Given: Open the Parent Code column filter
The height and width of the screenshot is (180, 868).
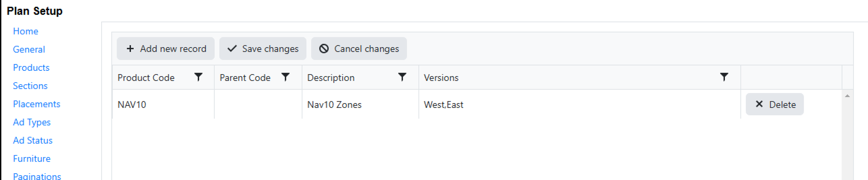Looking at the screenshot, I should tap(286, 77).
